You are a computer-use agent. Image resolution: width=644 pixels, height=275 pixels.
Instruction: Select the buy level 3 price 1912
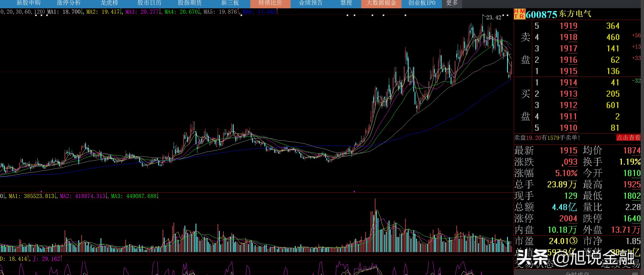(568, 105)
